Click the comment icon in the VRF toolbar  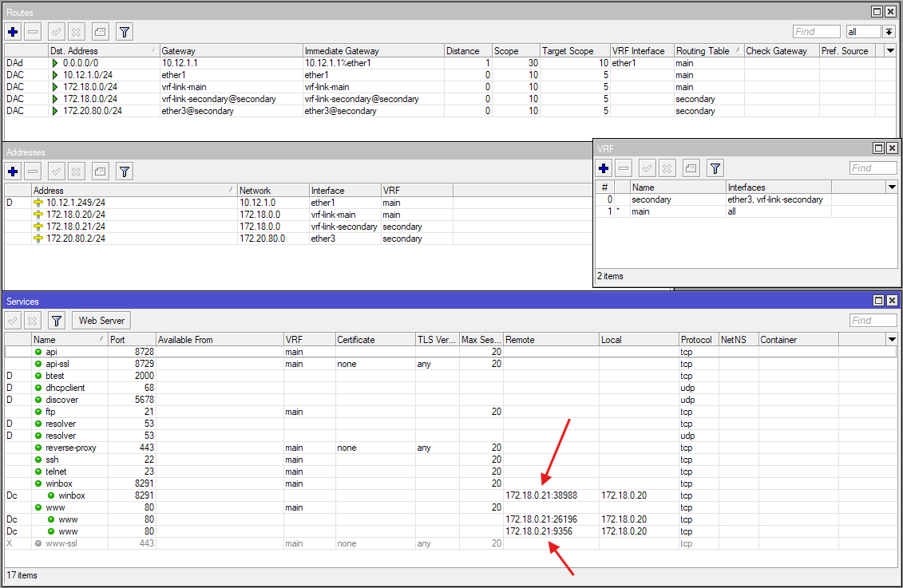pos(691,168)
